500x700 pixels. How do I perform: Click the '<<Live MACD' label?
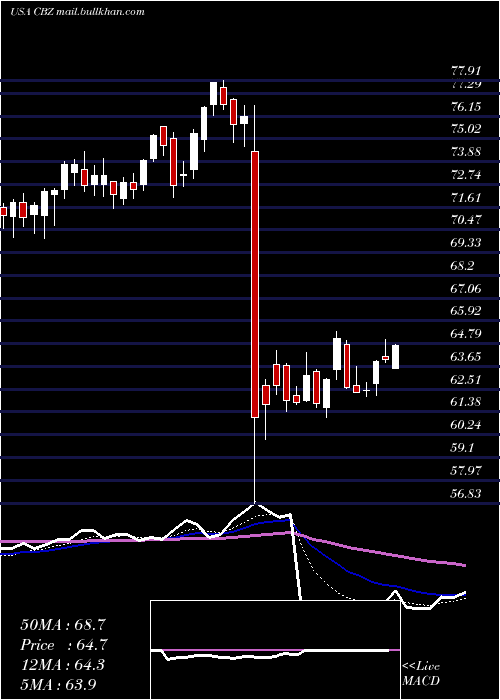click(x=421, y=673)
